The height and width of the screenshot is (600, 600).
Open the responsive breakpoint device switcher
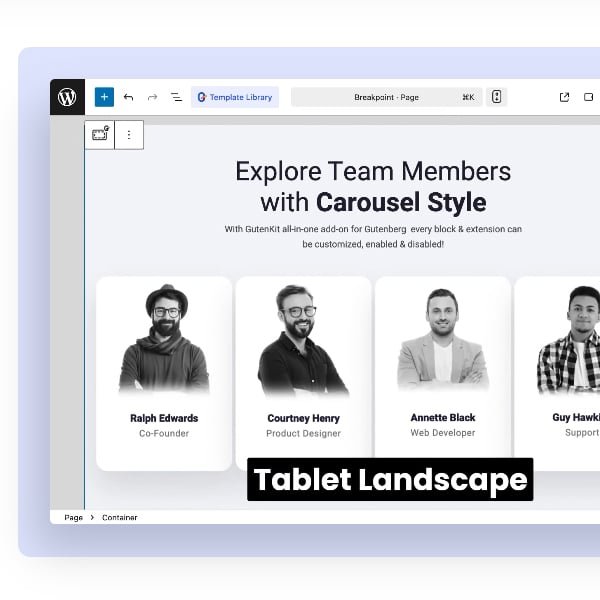(x=497, y=97)
